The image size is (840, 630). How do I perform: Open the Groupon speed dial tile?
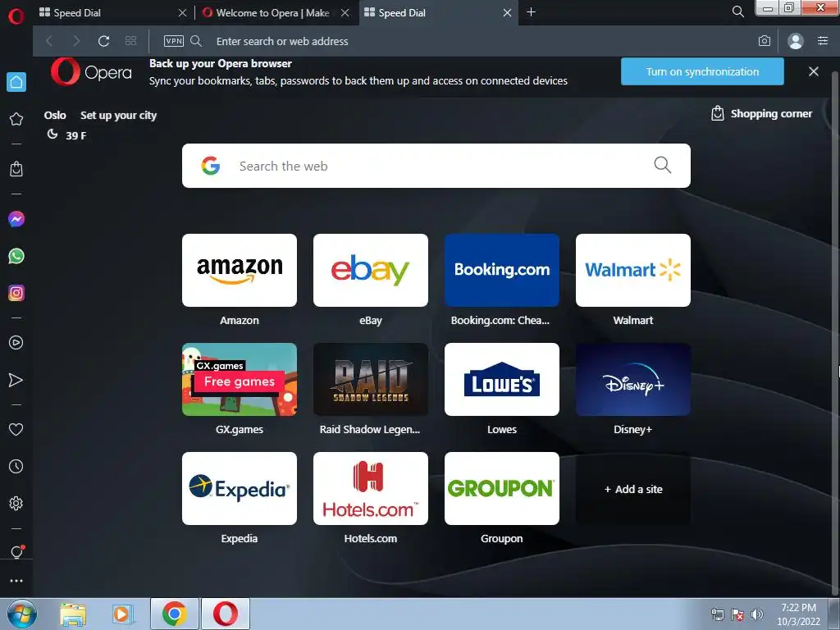click(x=502, y=489)
